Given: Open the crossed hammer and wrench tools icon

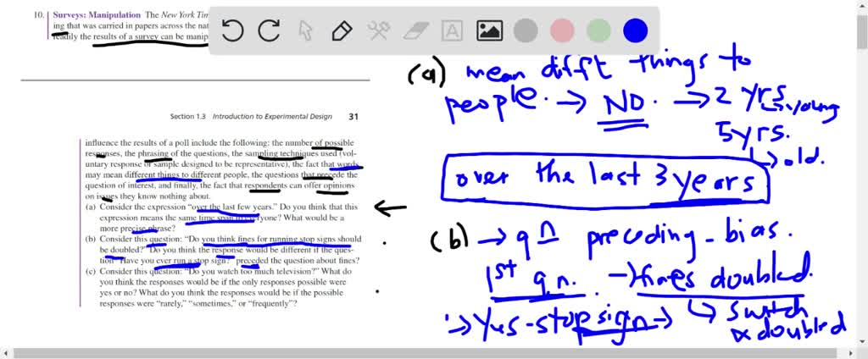Looking at the screenshot, I should click(378, 31).
